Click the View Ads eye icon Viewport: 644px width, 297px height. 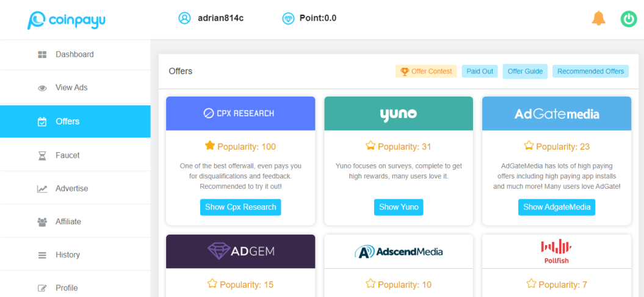click(x=42, y=88)
